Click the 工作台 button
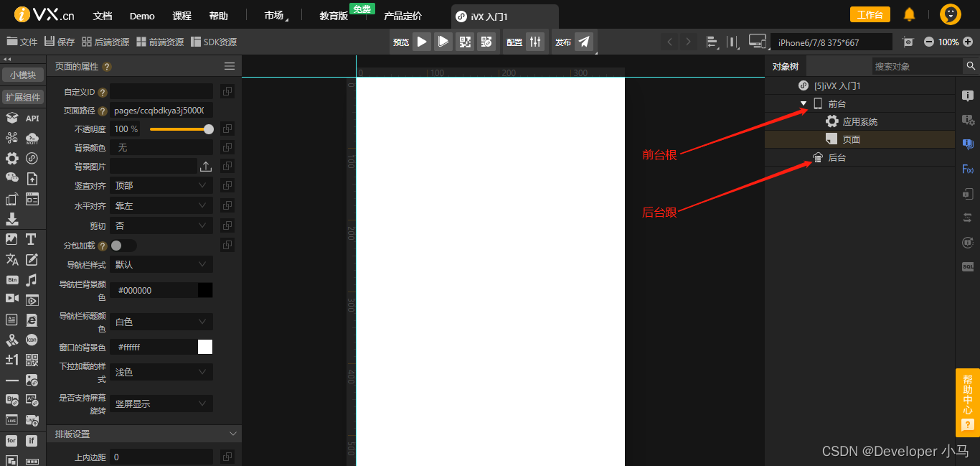This screenshot has height=466, width=980. (870, 14)
